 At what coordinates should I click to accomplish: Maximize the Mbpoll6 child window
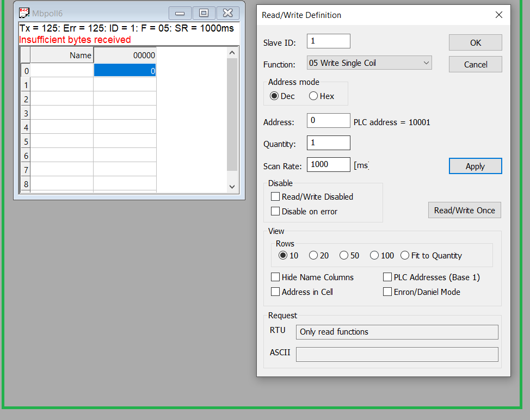[x=204, y=13]
